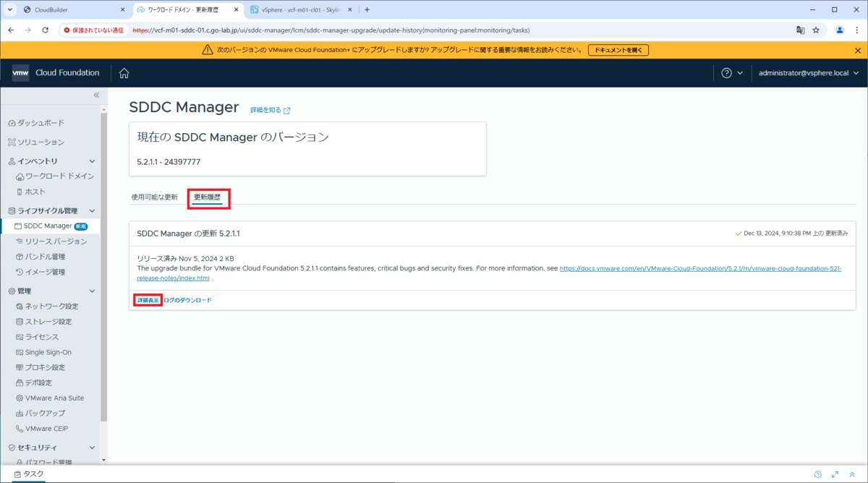
Task: Open the browser profile icon
Action: [x=839, y=30]
